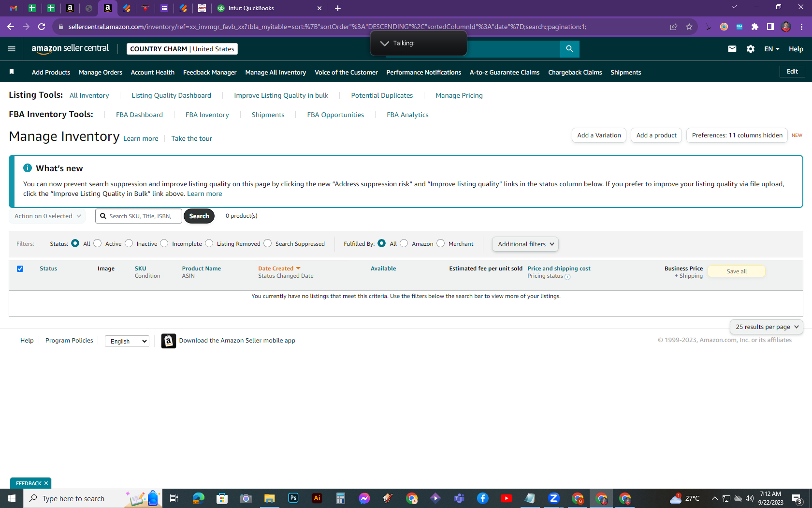The width and height of the screenshot is (812, 508).
Task: Select the Inactive status filter
Action: (129, 243)
